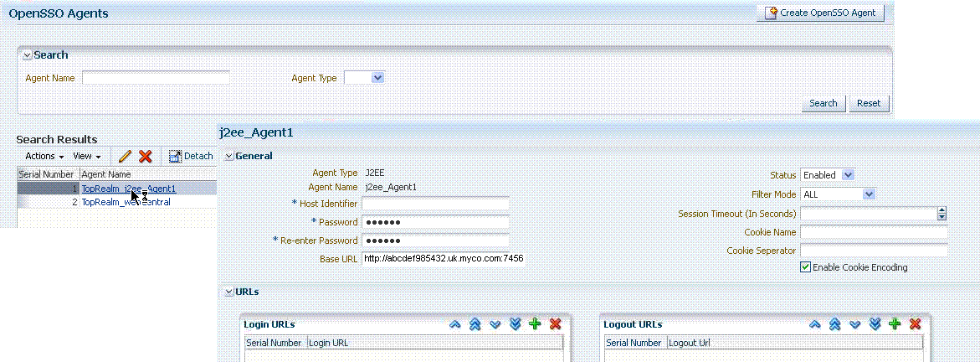Image resolution: width=980 pixels, height=362 pixels.
Task: Increase Session Timeout with spinner up arrow
Action: pyautogui.click(x=942, y=210)
